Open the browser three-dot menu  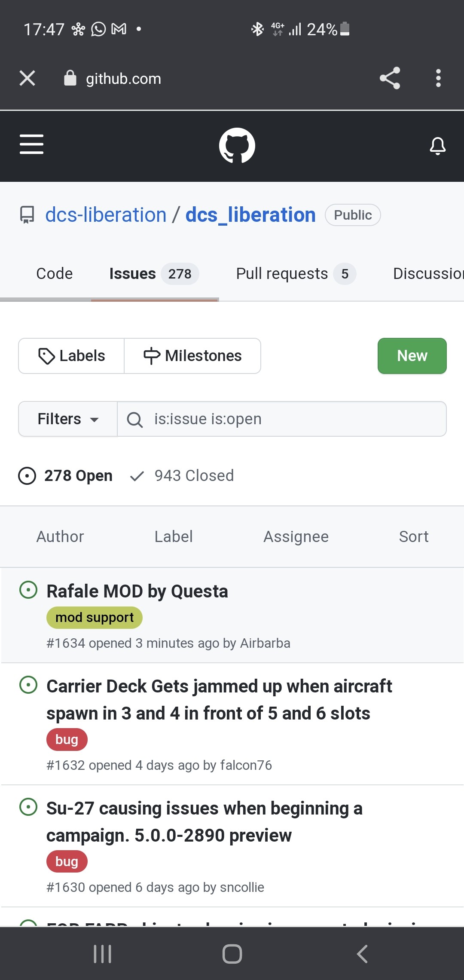[438, 78]
